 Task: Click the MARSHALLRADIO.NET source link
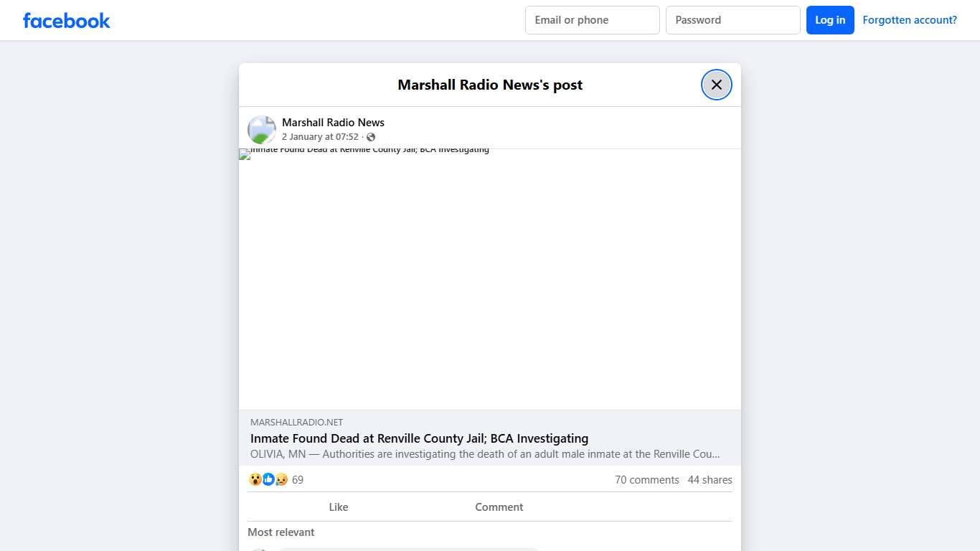pos(296,422)
